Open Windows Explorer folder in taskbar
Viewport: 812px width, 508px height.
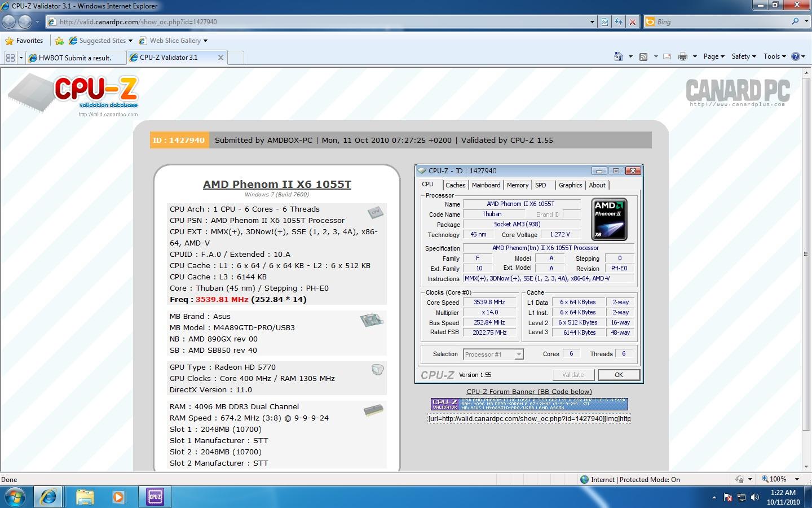pyautogui.click(x=85, y=497)
